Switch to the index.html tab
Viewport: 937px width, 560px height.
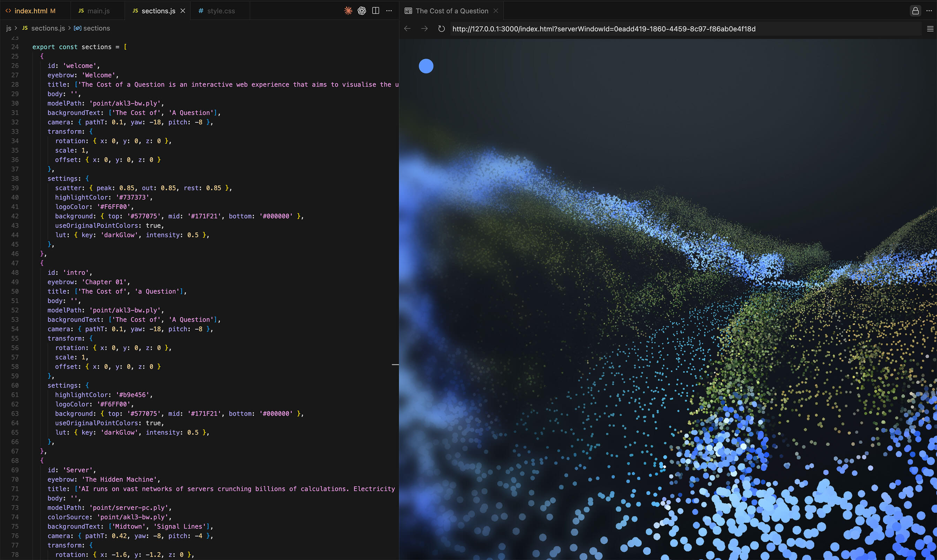tap(31, 11)
